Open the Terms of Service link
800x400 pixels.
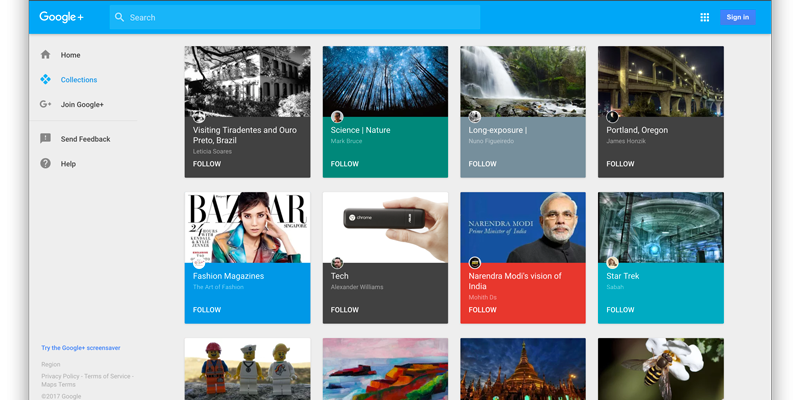(107, 376)
